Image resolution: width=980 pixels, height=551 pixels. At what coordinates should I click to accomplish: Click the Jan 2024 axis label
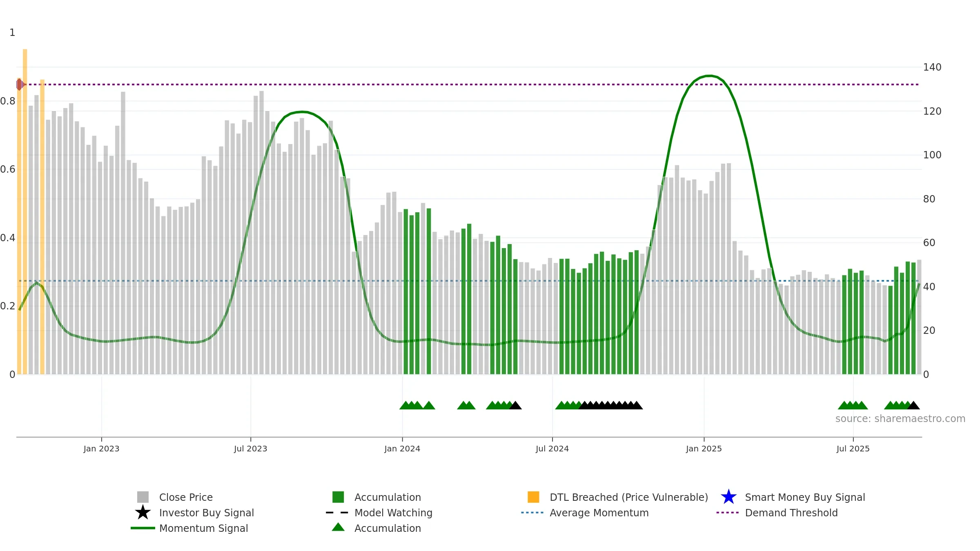pyautogui.click(x=402, y=449)
